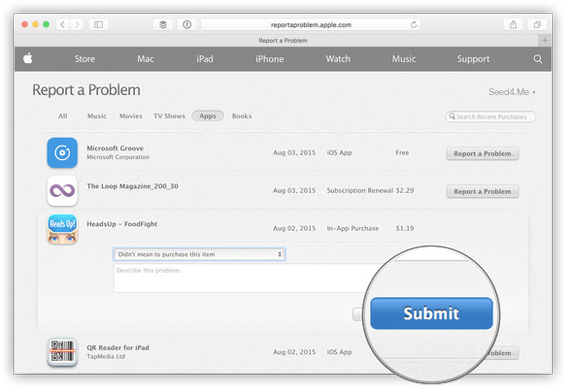570x391 pixels.
Task: Open the Seed4.Me account menu
Action: 512,92
